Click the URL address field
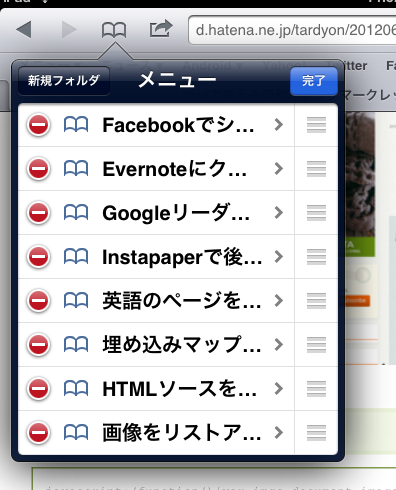Image resolution: width=396 pixels, height=490 pixels. 292,30
